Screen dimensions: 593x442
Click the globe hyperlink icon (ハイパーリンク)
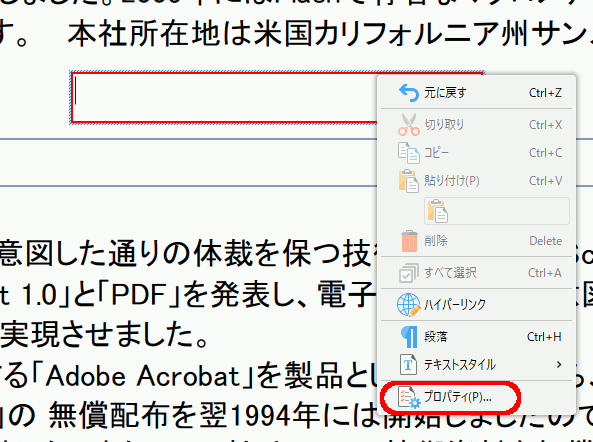point(408,304)
